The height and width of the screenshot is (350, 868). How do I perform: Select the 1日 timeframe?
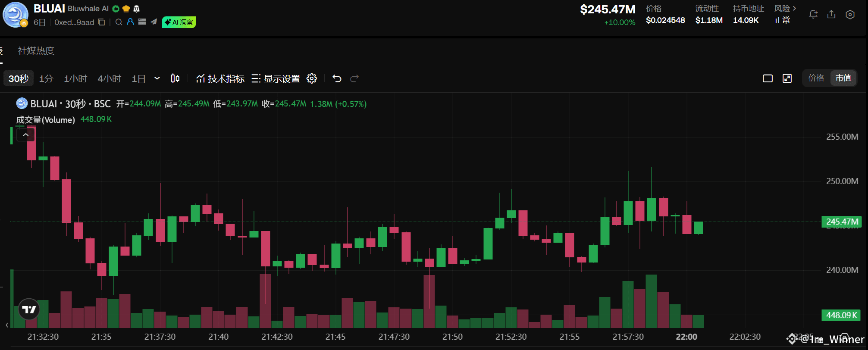pyautogui.click(x=138, y=78)
